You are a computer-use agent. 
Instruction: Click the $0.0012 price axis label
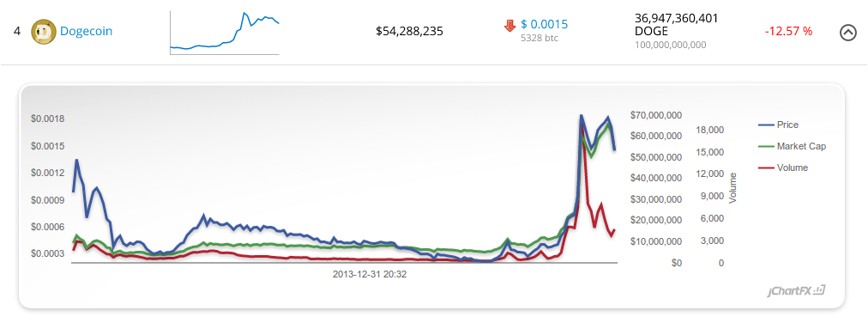(x=48, y=173)
